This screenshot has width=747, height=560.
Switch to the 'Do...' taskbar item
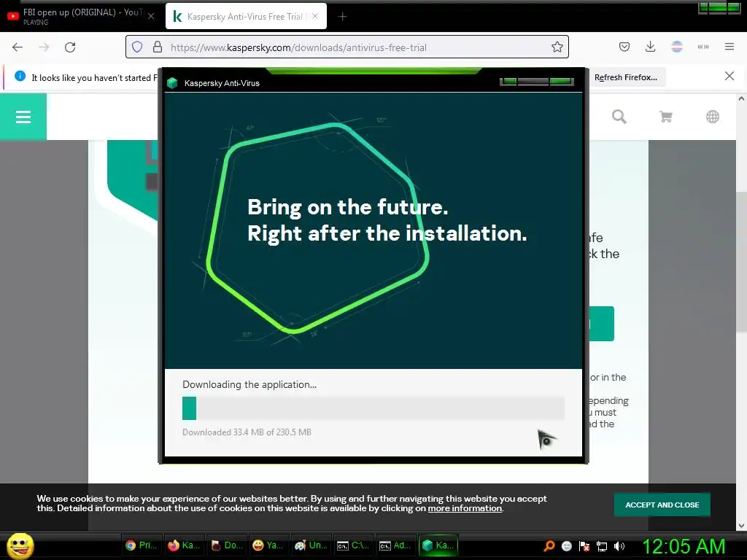[x=227, y=545]
